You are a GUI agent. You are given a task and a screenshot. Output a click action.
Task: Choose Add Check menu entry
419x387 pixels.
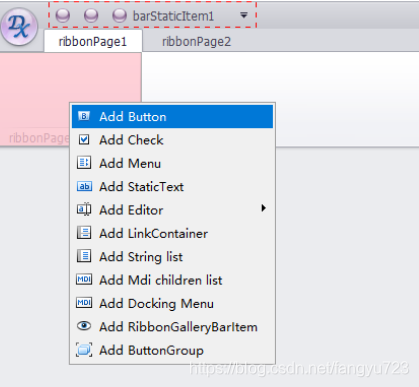(172, 140)
